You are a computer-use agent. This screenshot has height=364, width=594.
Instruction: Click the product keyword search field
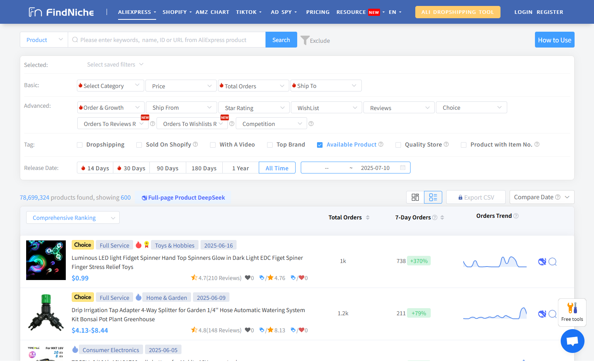click(x=167, y=40)
